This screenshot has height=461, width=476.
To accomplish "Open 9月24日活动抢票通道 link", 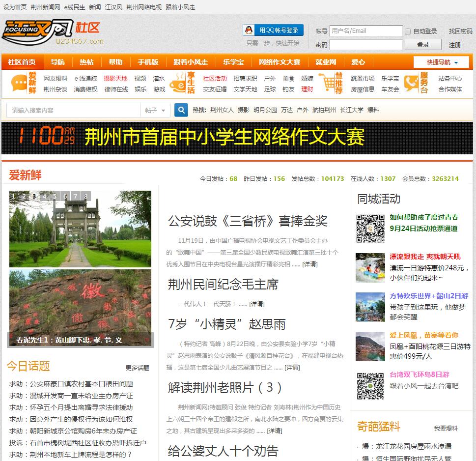I will (x=423, y=229).
